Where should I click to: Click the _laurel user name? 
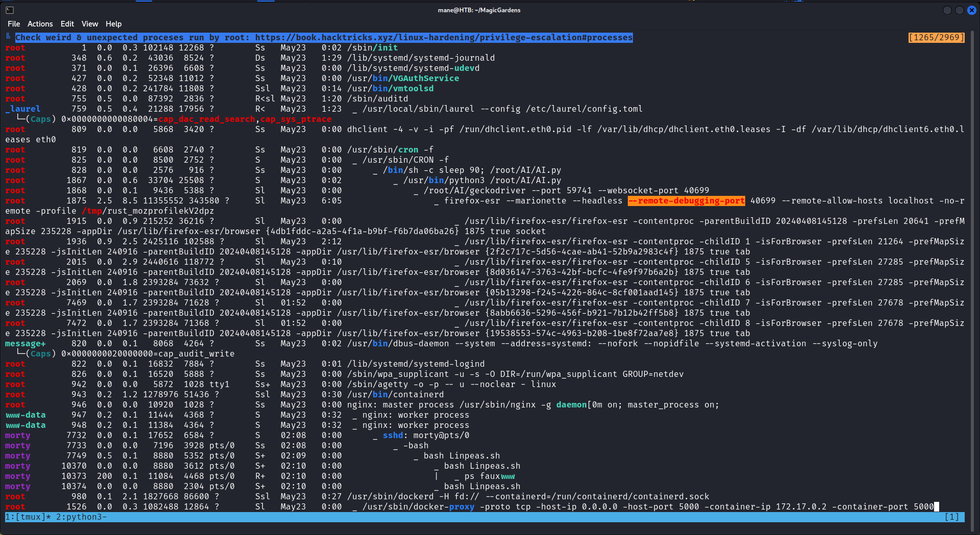tap(22, 109)
